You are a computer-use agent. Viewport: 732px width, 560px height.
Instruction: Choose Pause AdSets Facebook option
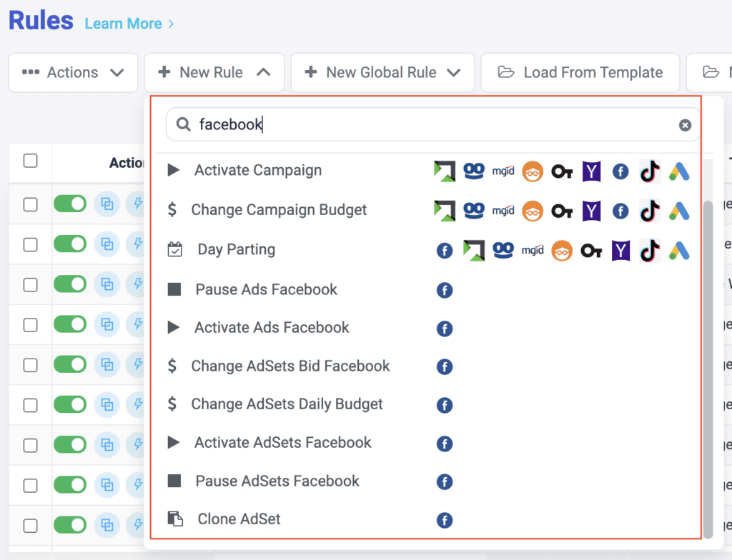pyautogui.click(x=277, y=481)
